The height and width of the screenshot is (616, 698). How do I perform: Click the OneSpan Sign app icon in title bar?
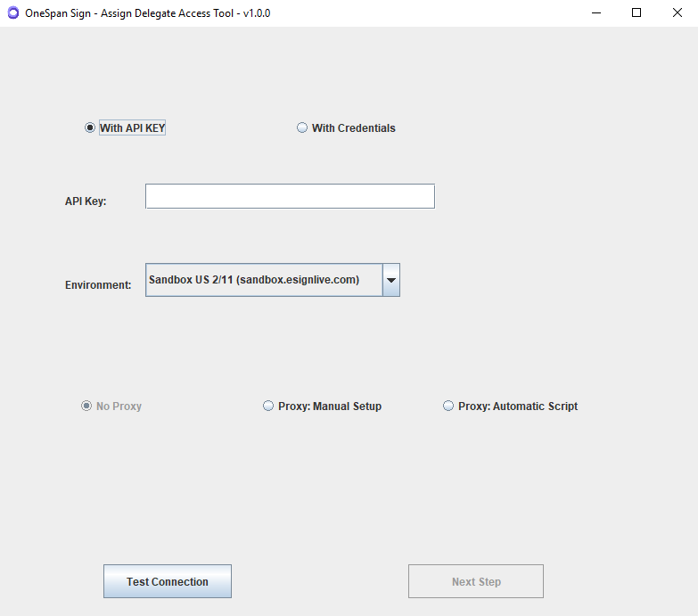13,12
